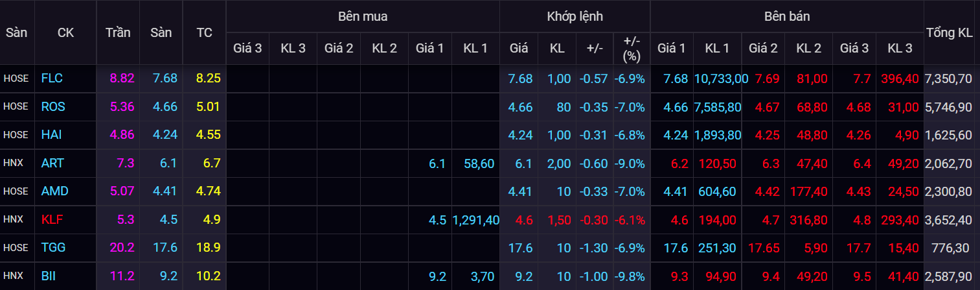The width and height of the screenshot is (980, 290).
Task: Select the HAI stock symbol
Action: point(52,135)
